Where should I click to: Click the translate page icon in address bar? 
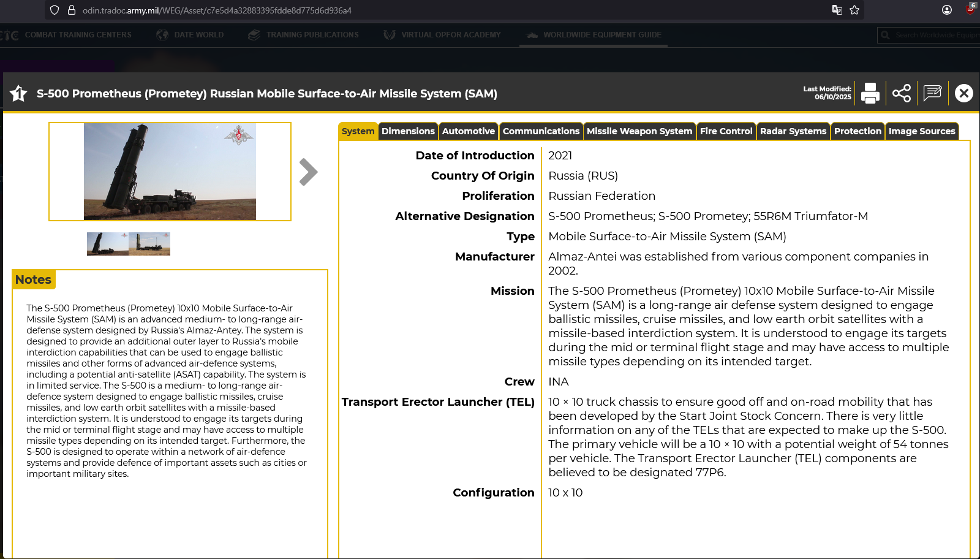837,10
